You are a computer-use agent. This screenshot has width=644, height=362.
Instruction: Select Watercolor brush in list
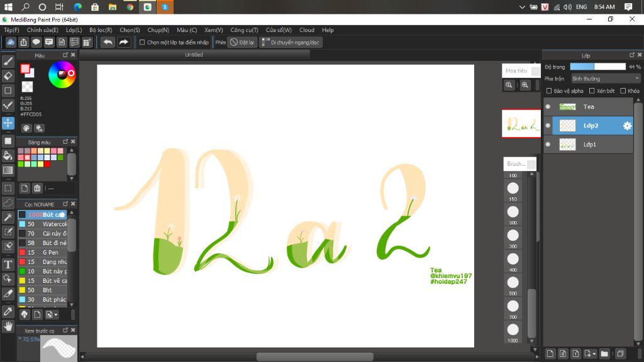pos(42,224)
